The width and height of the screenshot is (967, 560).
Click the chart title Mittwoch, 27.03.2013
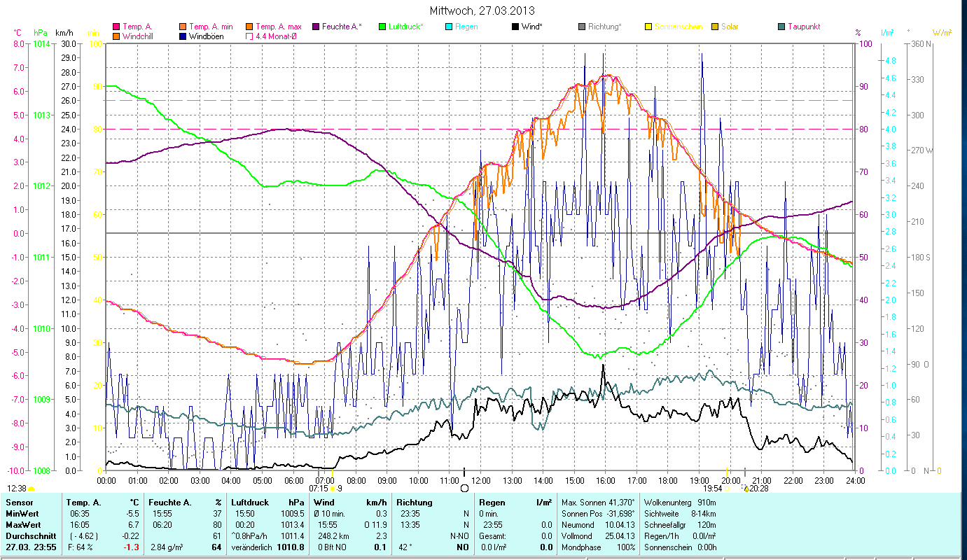click(x=482, y=11)
